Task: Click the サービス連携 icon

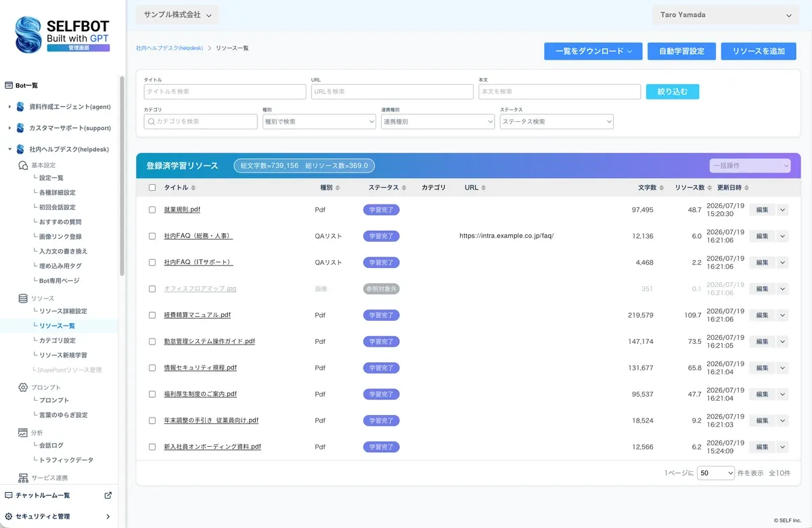Action: point(23,478)
